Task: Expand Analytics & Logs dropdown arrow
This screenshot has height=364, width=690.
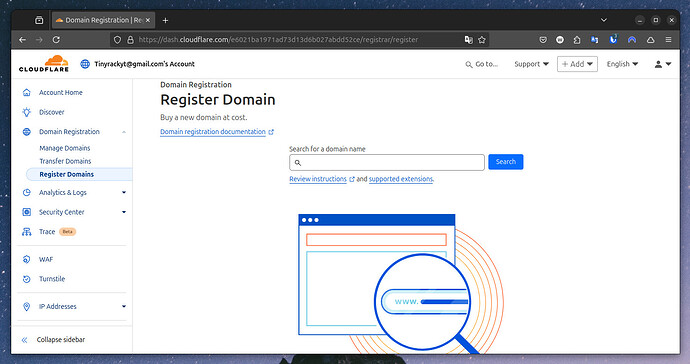Action: pos(124,192)
